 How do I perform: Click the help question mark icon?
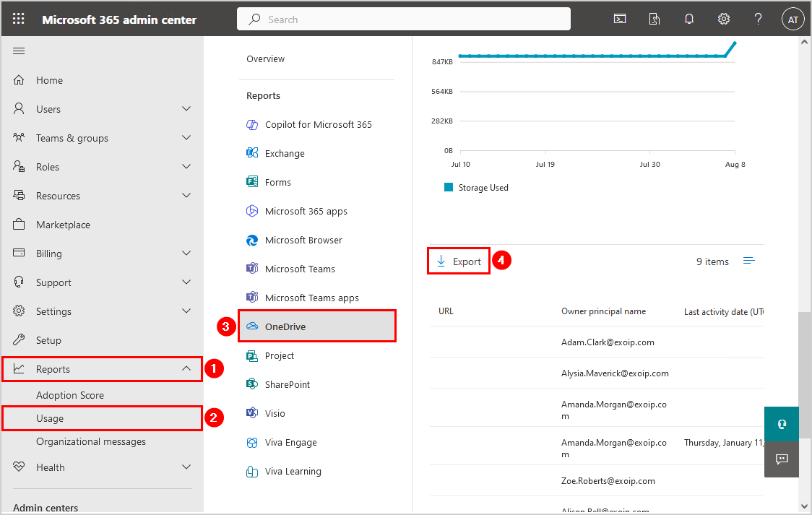point(758,20)
